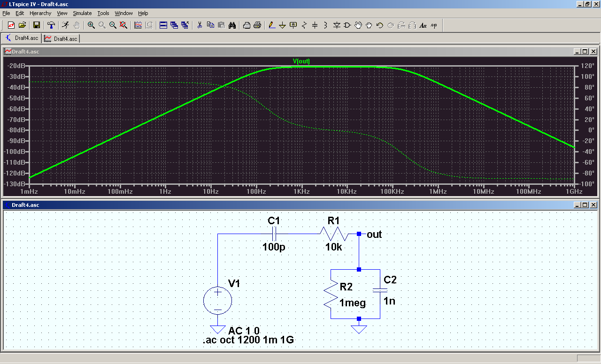601x364 pixels.
Task: Select the Draw Wire pencil tool
Action: [x=271, y=25]
